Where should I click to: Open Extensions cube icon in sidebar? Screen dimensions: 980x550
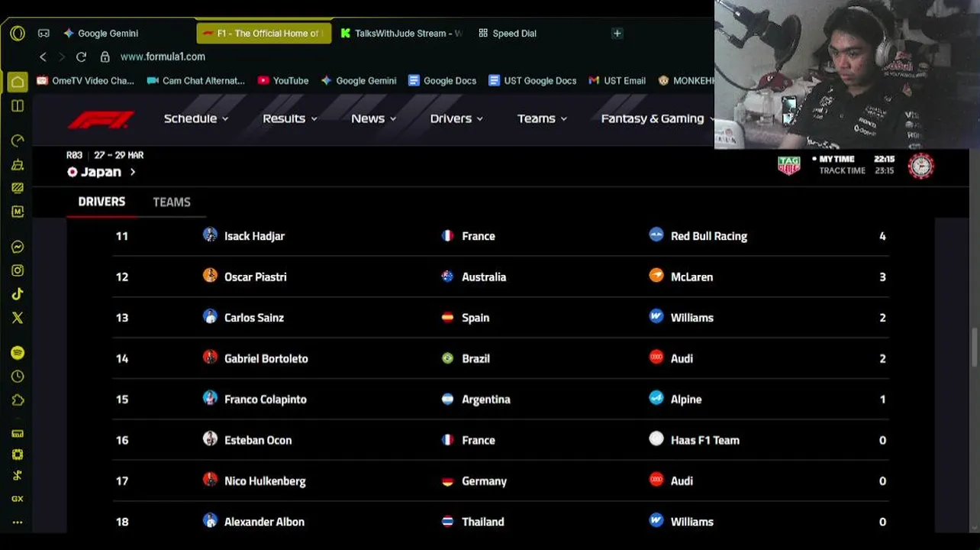[x=18, y=400]
